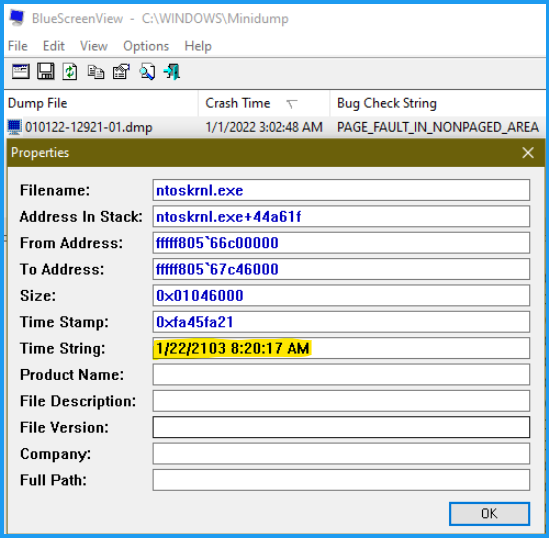The height and width of the screenshot is (538, 549).
Task: Close the Properties dialog with X
Action: click(528, 153)
